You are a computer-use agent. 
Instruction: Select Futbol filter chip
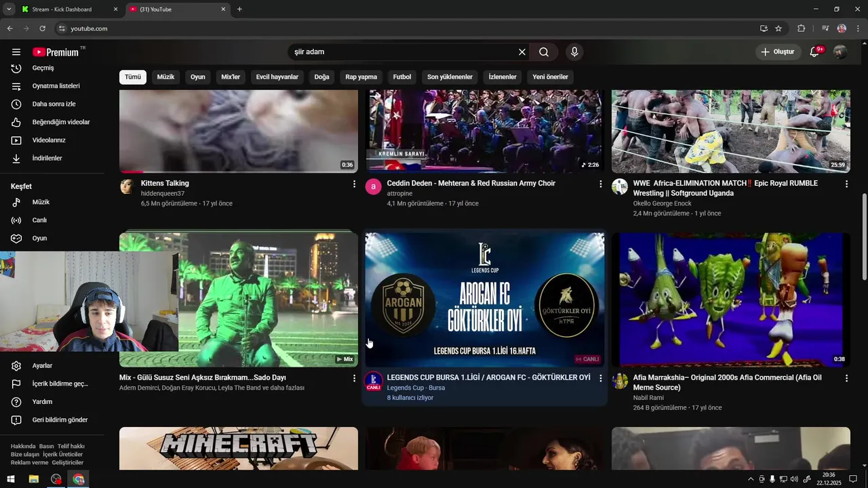click(x=402, y=77)
